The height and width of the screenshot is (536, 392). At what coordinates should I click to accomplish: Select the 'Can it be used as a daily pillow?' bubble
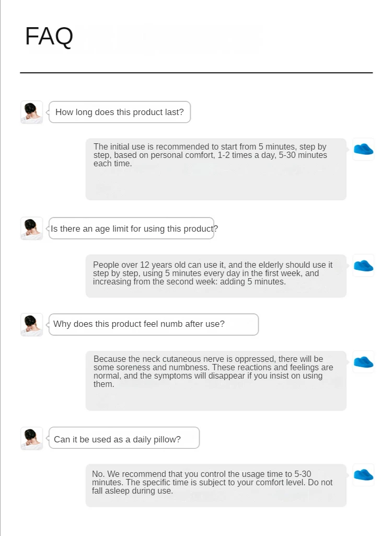[x=124, y=438]
